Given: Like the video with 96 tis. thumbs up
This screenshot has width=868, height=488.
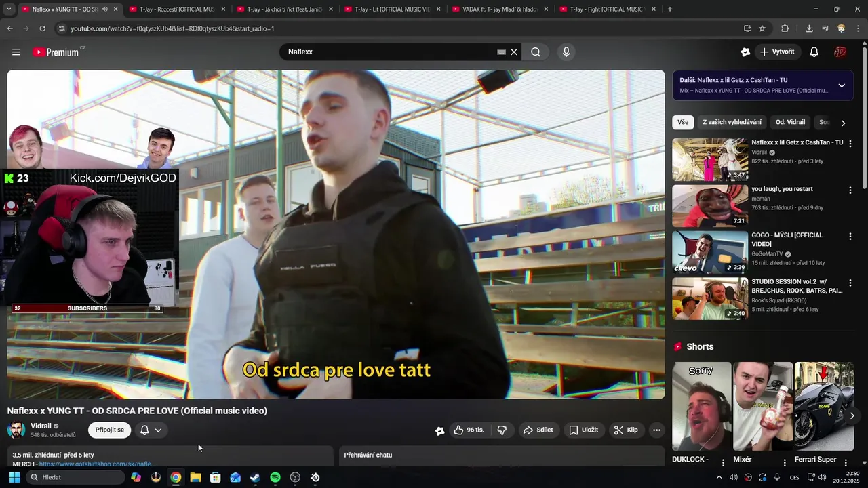Looking at the screenshot, I should coord(469,430).
